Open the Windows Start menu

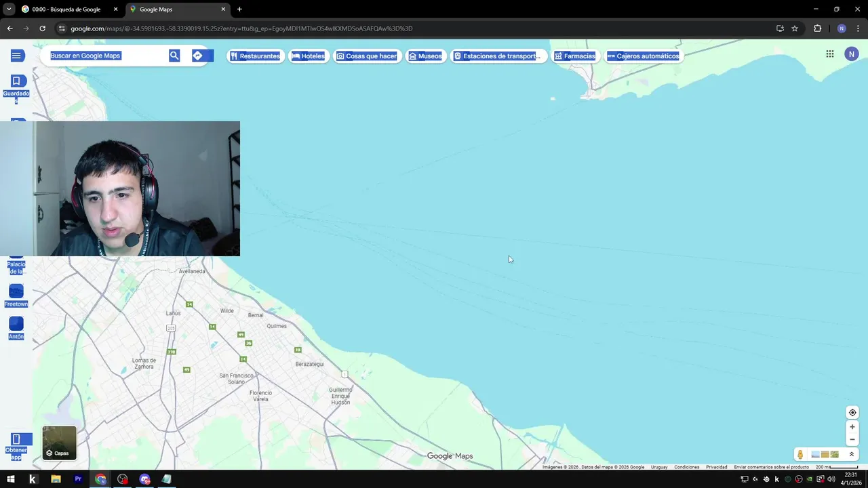pyautogui.click(x=11, y=479)
